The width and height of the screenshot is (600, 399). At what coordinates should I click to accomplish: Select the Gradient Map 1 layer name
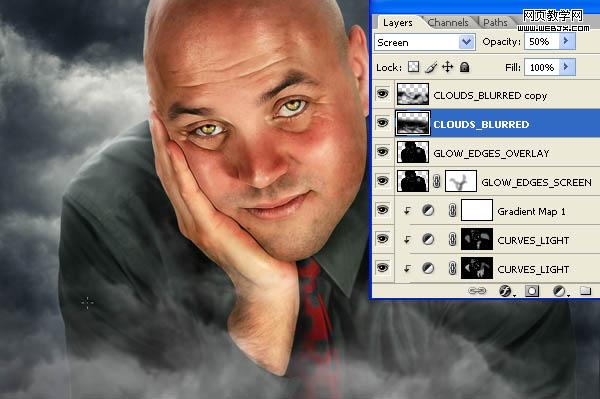[532, 212]
